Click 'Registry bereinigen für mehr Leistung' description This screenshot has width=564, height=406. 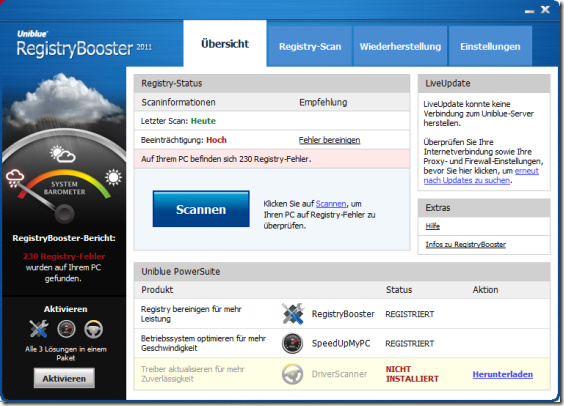coord(191,314)
